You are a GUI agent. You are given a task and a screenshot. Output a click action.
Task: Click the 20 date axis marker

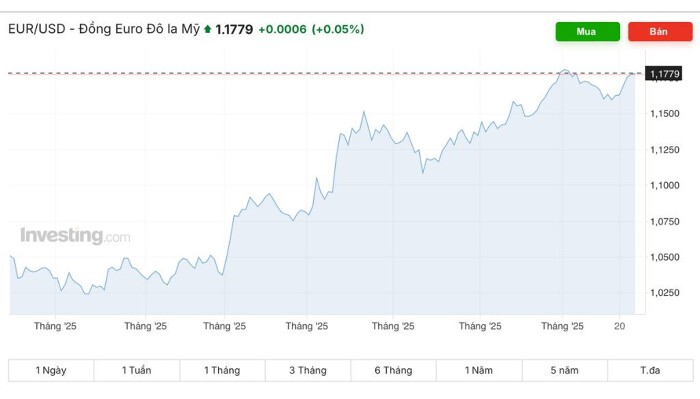coord(619,326)
